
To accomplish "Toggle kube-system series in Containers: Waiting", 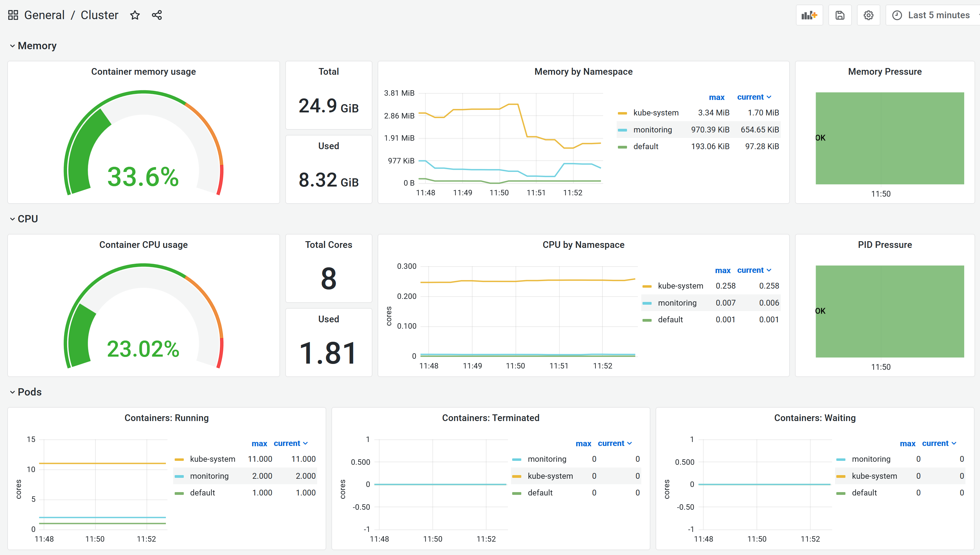I will [x=874, y=476].
